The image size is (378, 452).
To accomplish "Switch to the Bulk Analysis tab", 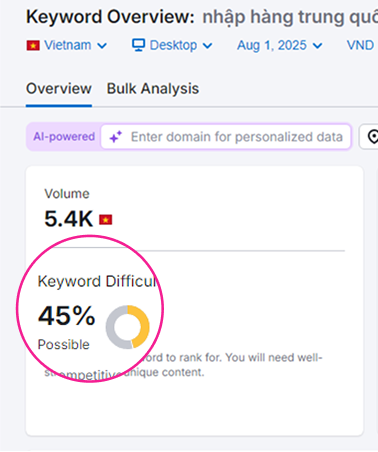I will 153,89.
